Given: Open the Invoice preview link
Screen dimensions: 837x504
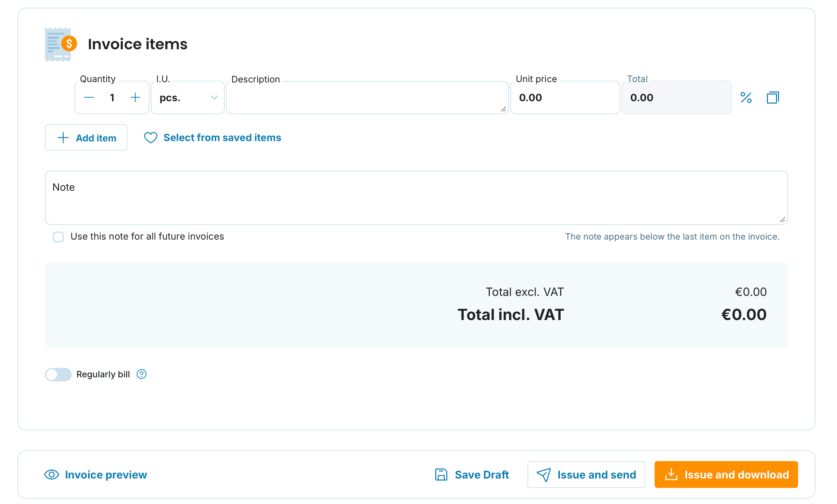Looking at the screenshot, I should tap(106, 475).
